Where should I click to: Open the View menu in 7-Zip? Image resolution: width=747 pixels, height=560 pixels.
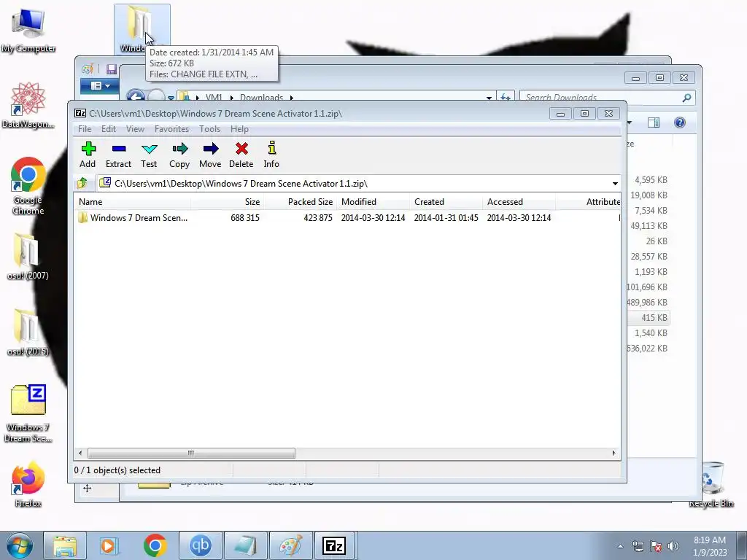pos(135,129)
